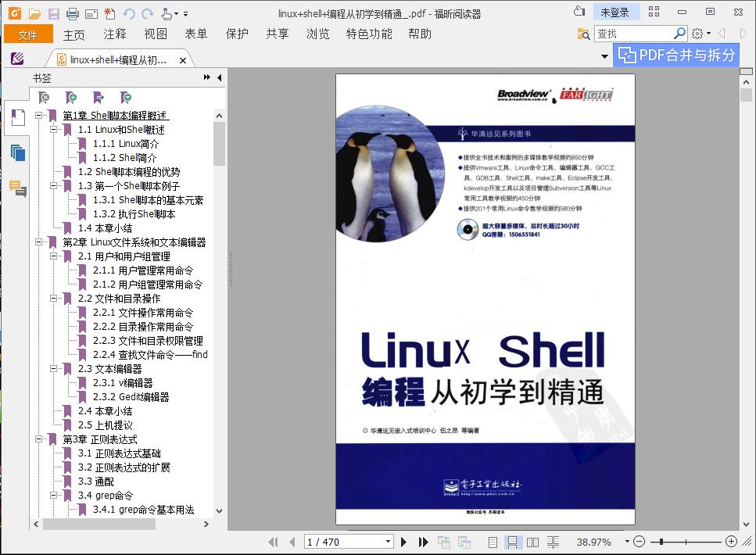Screen dimensions: 756x555
Task: Open the 帮助 ribbon tab
Action: tap(420, 34)
